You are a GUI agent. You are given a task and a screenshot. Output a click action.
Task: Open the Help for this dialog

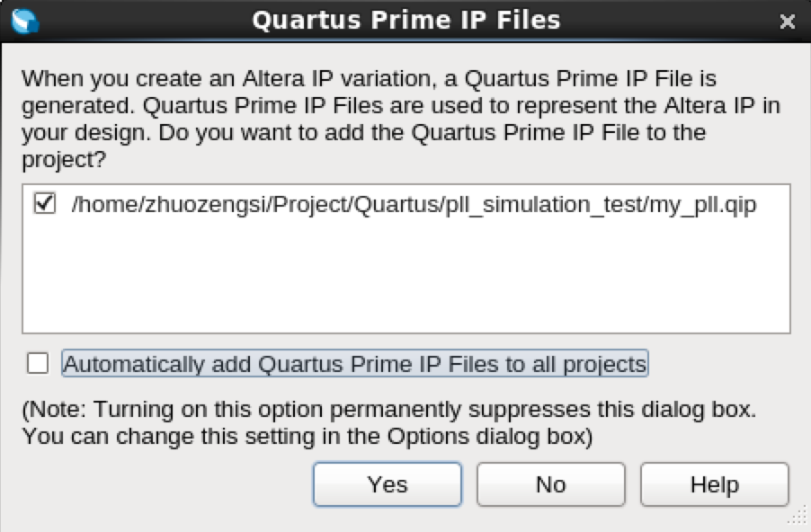715,484
